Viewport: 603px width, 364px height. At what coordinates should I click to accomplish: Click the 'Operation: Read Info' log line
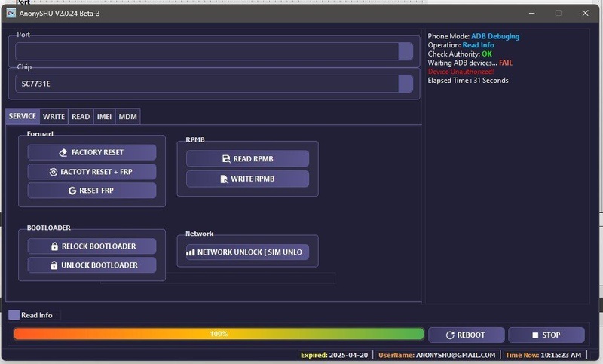coord(461,45)
